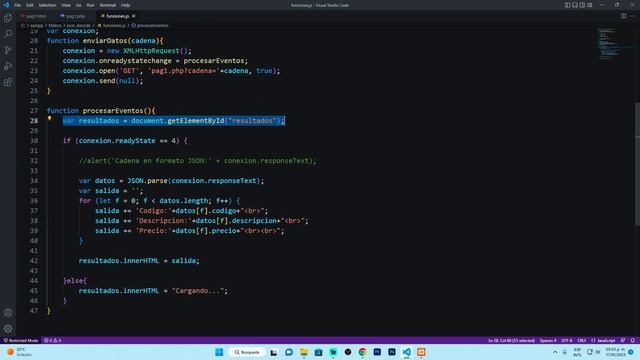
Task: Click the "Cargando..." string on line 45
Action: 198,291
